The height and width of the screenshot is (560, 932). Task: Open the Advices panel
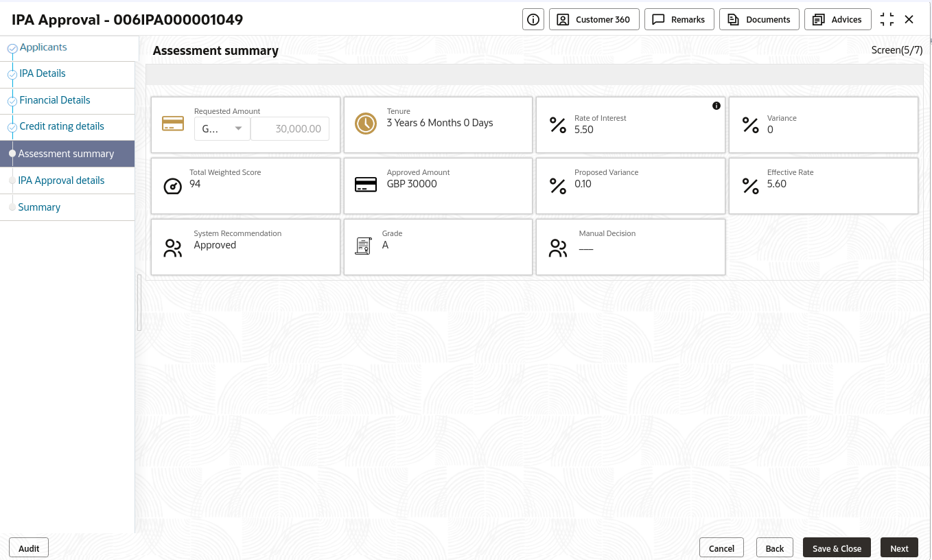click(837, 19)
